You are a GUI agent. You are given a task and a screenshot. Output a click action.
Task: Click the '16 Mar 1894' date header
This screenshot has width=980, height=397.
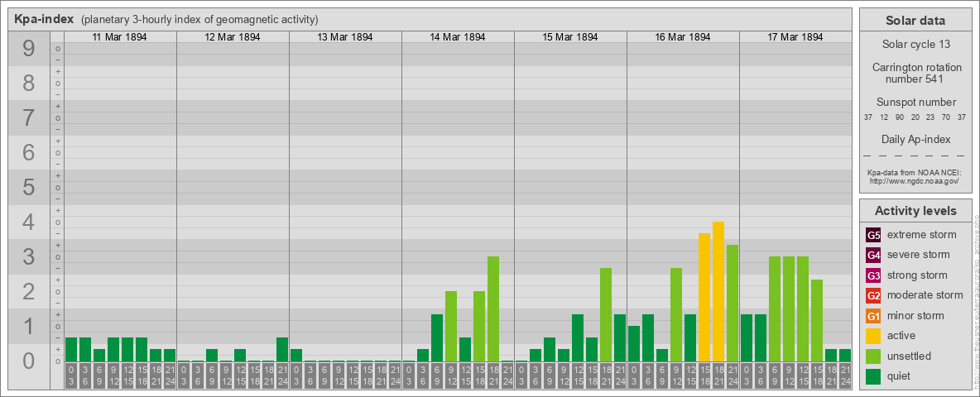tap(683, 37)
